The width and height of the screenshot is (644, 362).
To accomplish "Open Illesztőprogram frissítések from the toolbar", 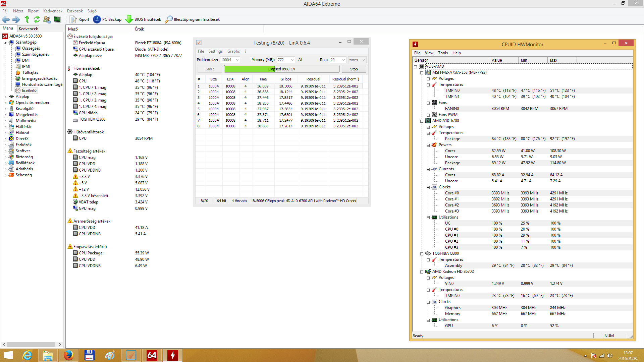I will (192, 19).
